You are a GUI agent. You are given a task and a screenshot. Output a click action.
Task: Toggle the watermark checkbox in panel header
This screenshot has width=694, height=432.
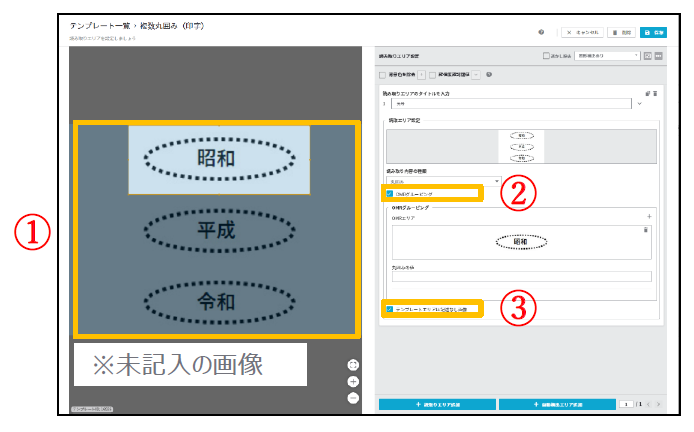click(545, 56)
